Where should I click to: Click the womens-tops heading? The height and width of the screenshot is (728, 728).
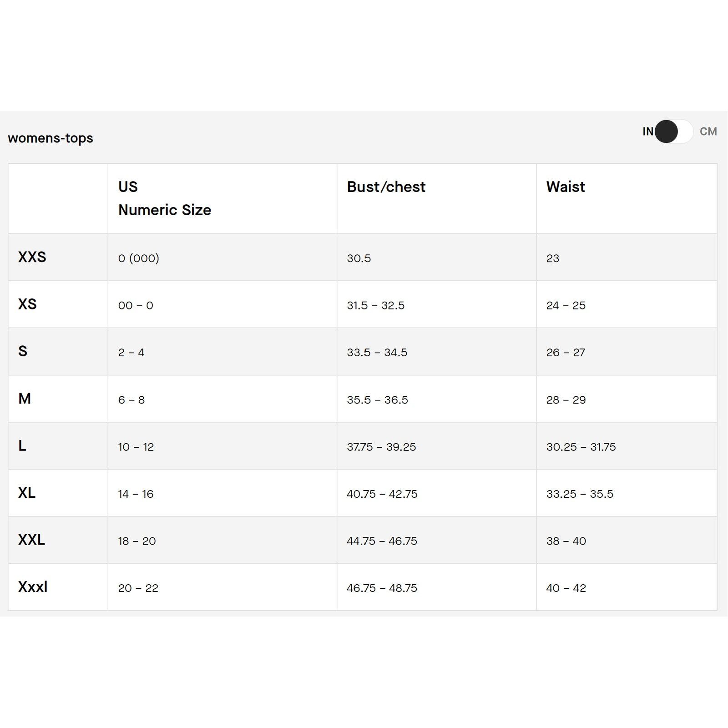click(x=51, y=138)
